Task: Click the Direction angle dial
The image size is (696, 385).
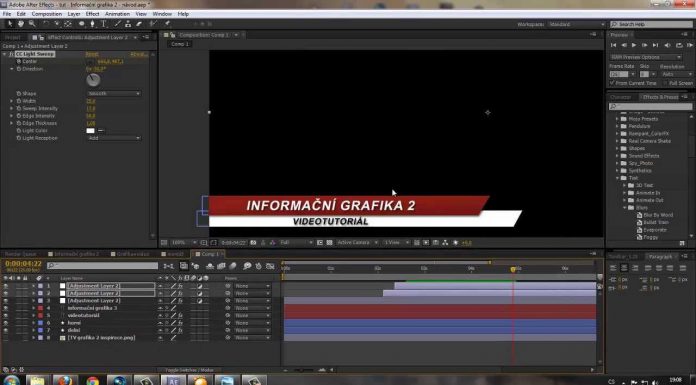Action: click(93, 80)
